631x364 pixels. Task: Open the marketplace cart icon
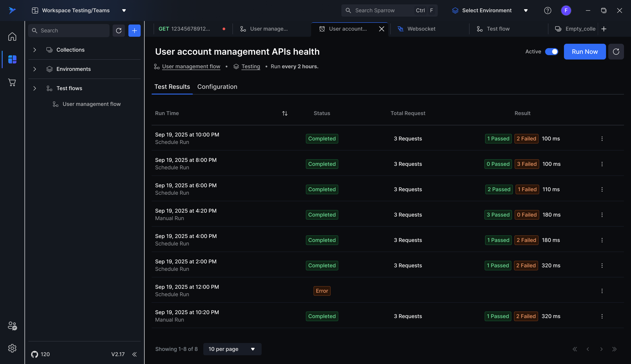12,82
